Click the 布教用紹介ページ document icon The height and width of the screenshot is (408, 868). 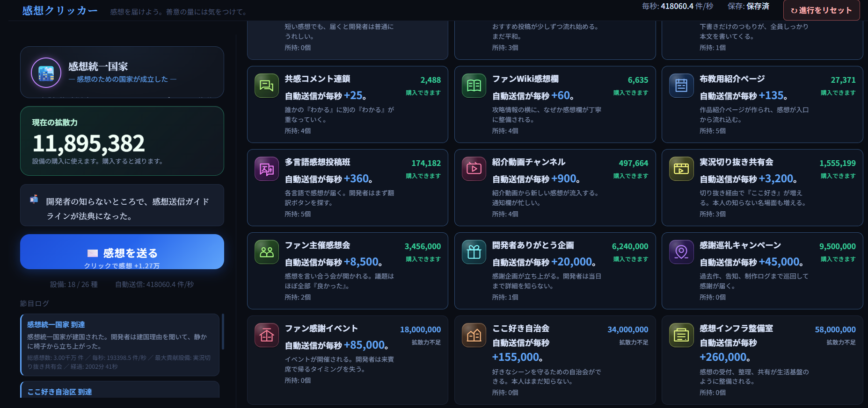pyautogui.click(x=681, y=86)
